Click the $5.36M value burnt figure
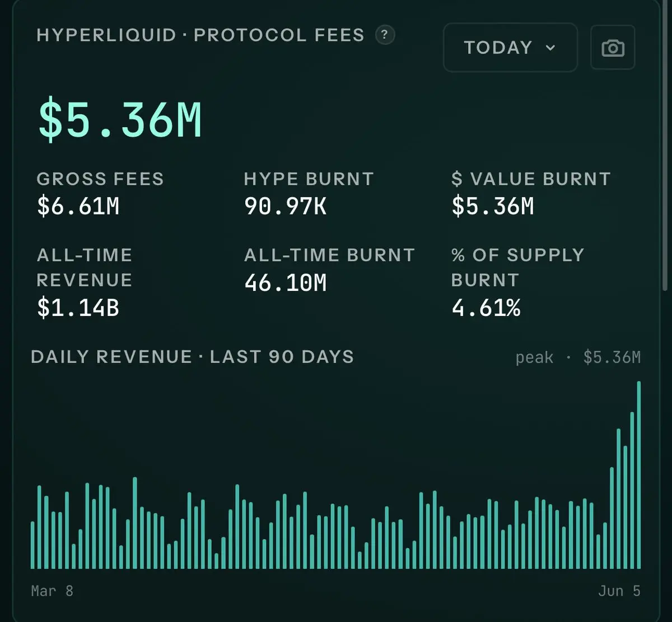672x622 pixels. [493, 206]
